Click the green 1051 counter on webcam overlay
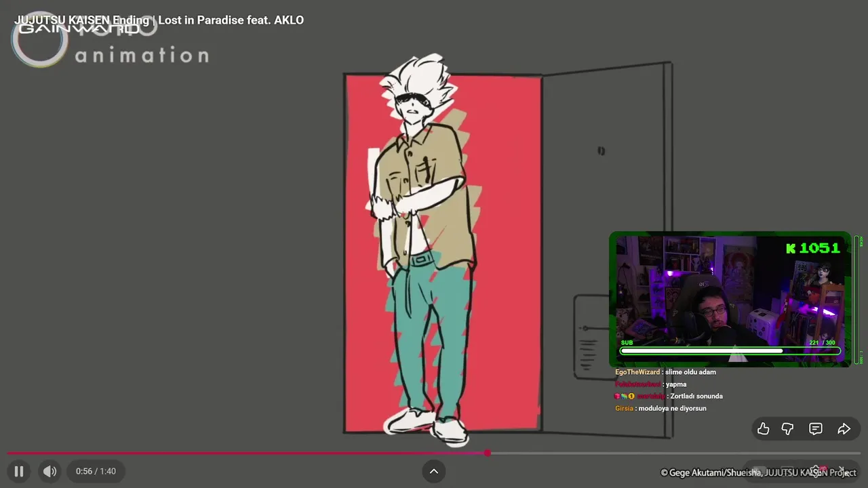This screenshot has height=488, width=868. pos(813,248)
